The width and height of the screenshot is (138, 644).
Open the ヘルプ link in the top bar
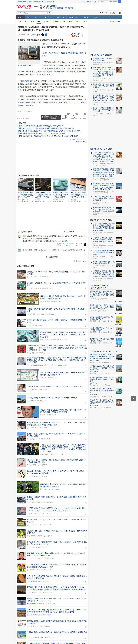[94, 2]
